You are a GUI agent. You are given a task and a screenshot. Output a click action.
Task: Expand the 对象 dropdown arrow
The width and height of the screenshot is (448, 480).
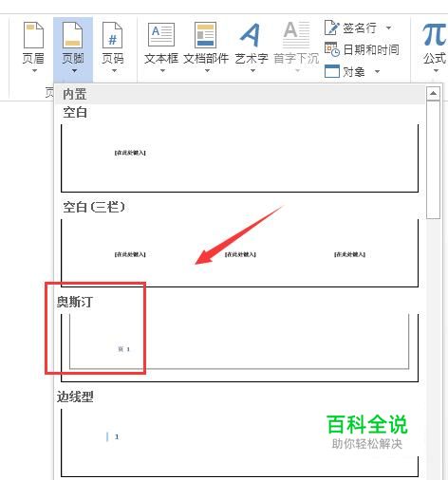coord(377,71)
